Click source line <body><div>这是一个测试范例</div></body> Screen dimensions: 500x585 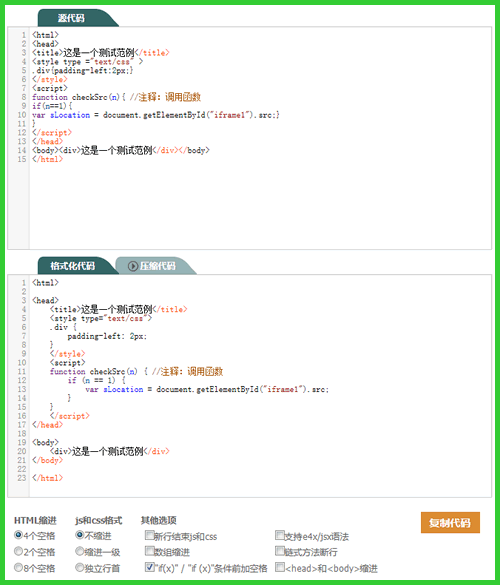pos(121,150)
